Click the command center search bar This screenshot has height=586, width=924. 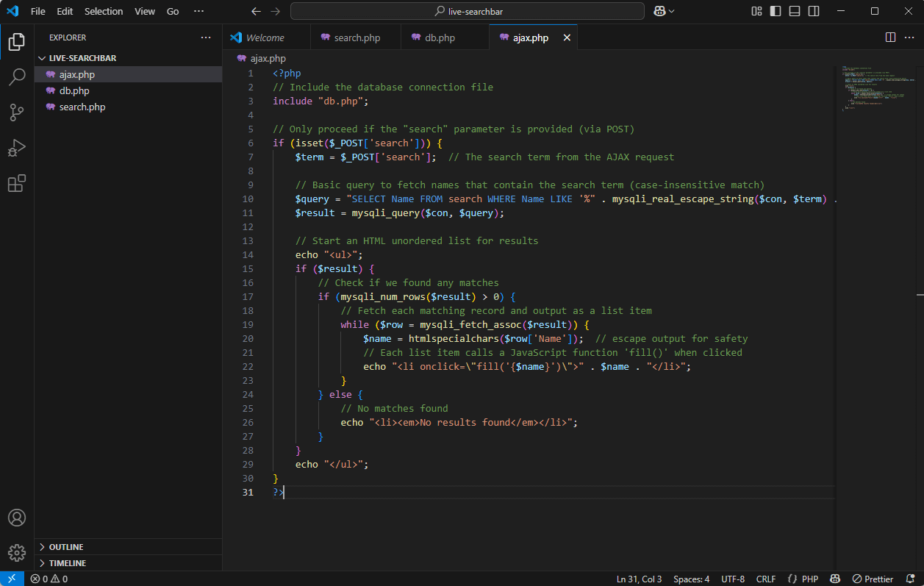pos(467,11)
